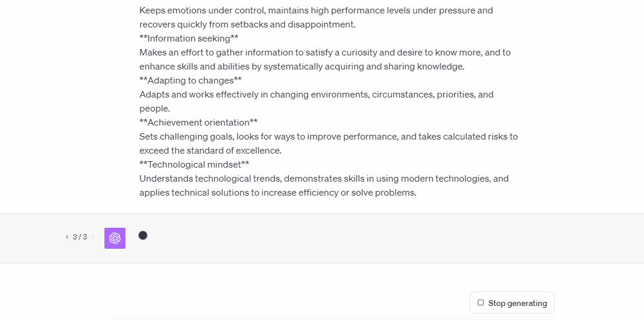Click the line starting 'enhance skills and abilities'
Viewport: 644px width, 320px height.
tap(302, 66)
